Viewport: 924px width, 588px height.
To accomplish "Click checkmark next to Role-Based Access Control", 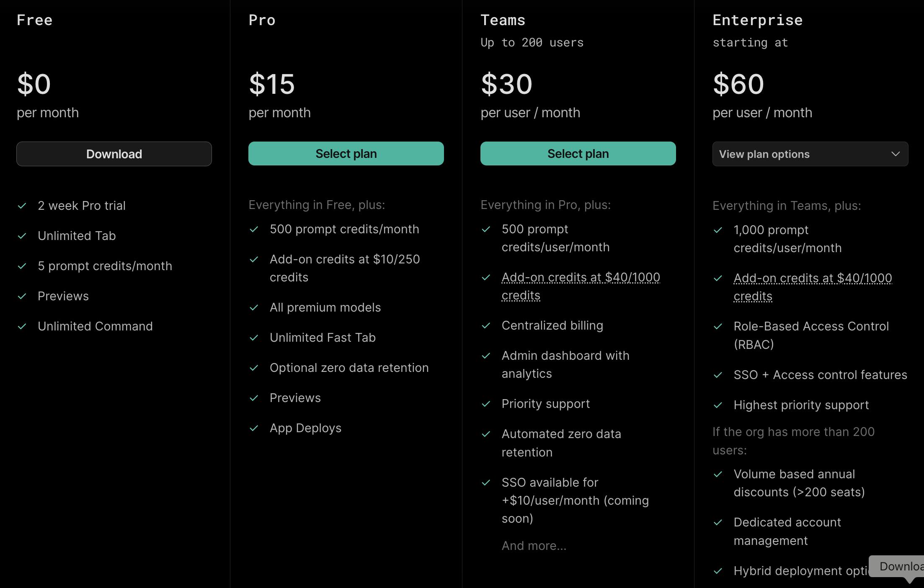I will [718, 326].
